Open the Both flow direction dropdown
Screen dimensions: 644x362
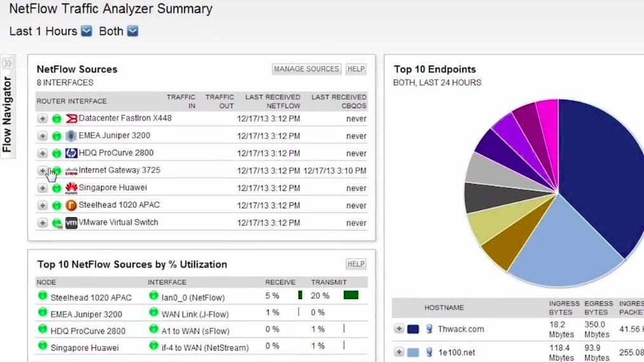(133, 31)
